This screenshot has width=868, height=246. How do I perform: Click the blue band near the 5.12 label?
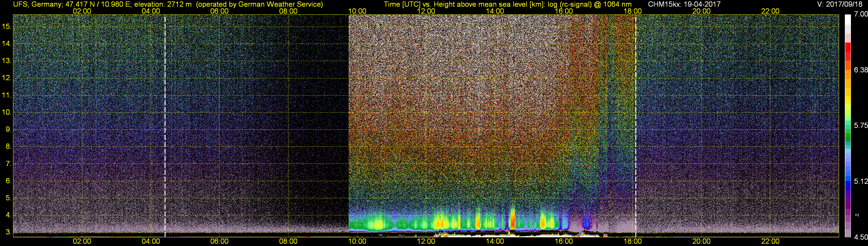tap(847, 182)
